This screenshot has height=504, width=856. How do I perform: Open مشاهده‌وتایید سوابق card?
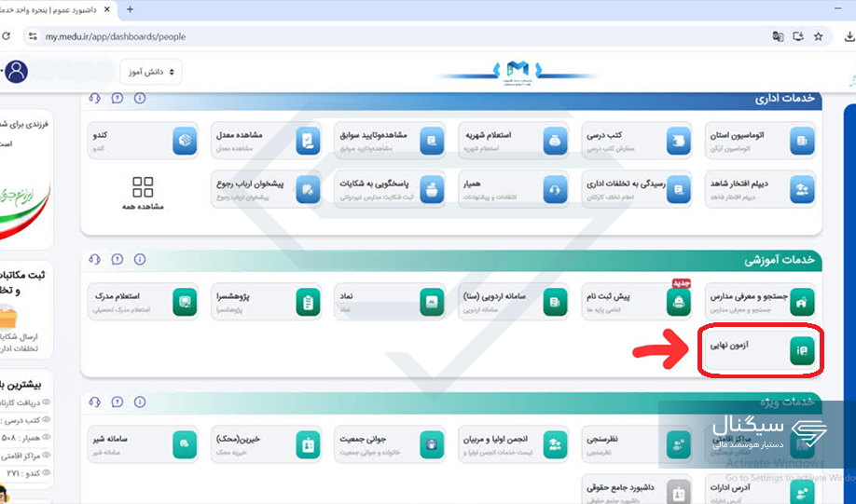[x=389, y=141]
